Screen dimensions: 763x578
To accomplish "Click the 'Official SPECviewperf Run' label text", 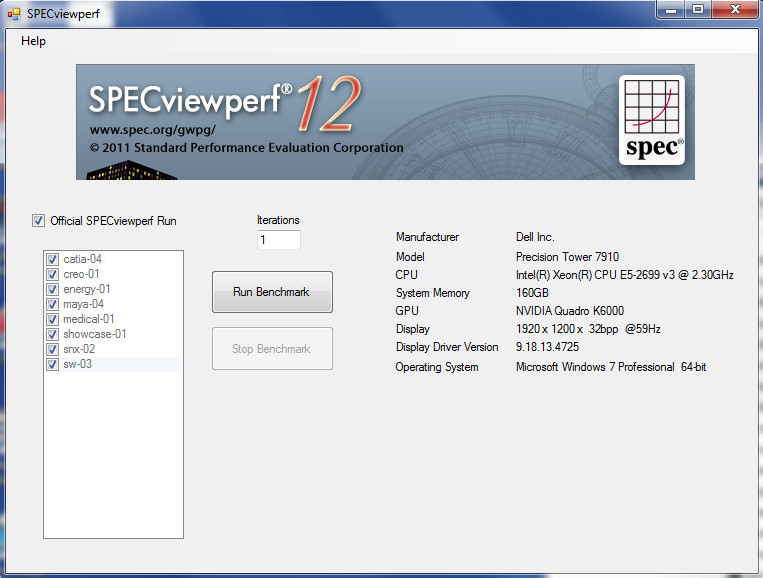I will tap(113, 221).
